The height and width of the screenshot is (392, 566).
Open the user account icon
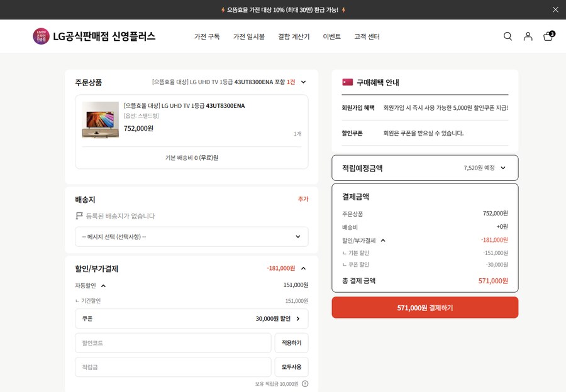click(x=528, y=36)
